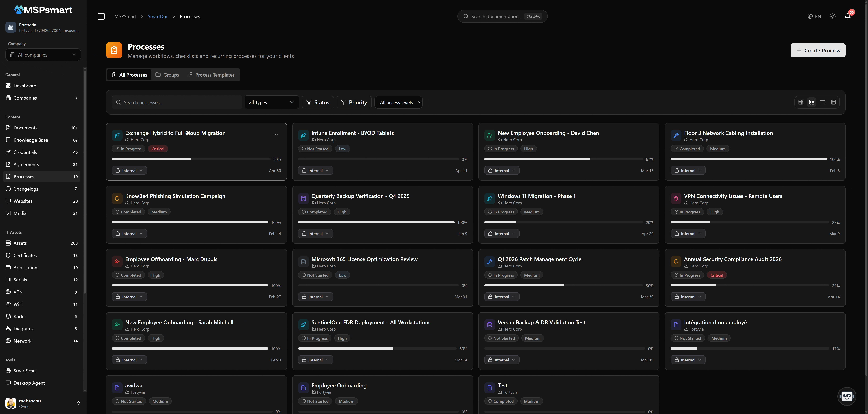Click the SmartDoc breadcrumb link
Viewport: 868px width, 414px height.
(x=158, y=16)
